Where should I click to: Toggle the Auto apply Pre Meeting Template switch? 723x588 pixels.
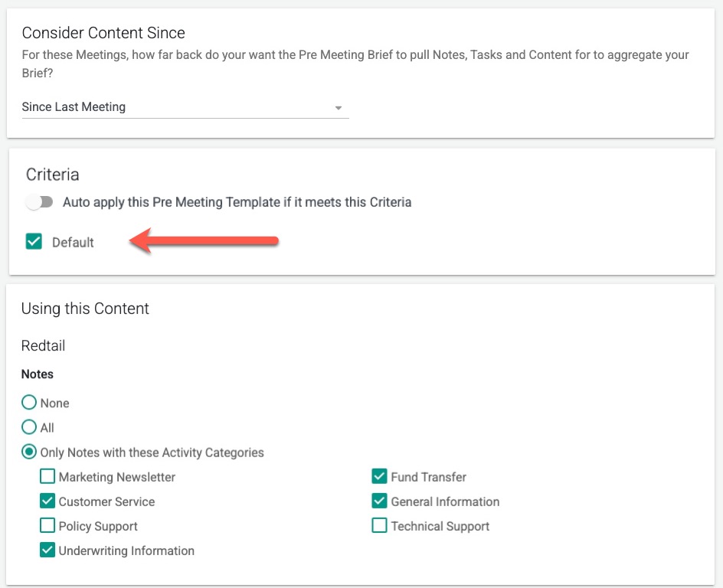tap(39, 202)
